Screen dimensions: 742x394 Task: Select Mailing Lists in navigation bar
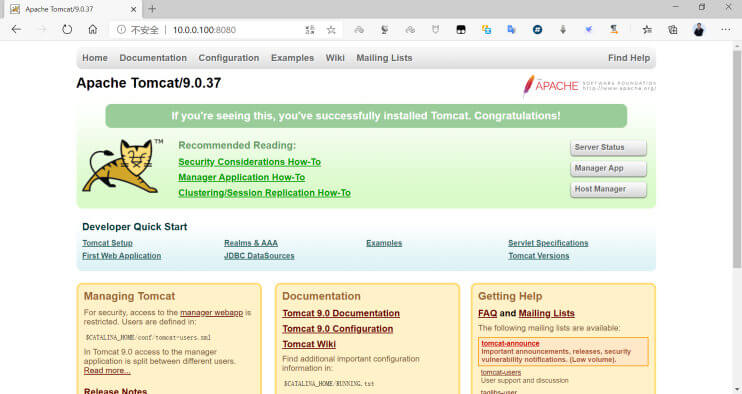coord(384,58)
